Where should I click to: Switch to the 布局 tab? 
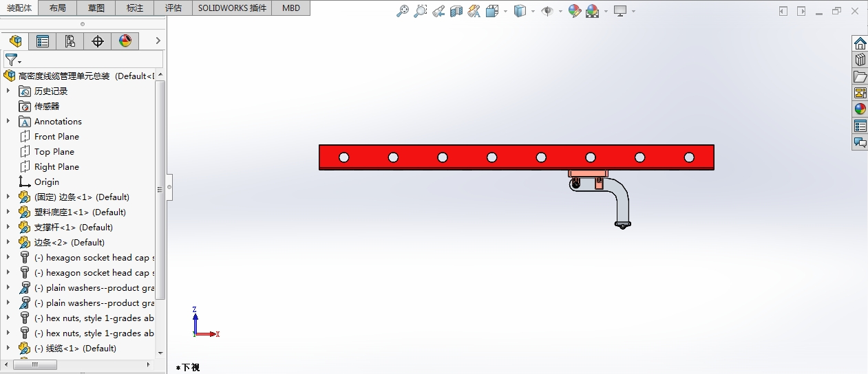[59, 8]
